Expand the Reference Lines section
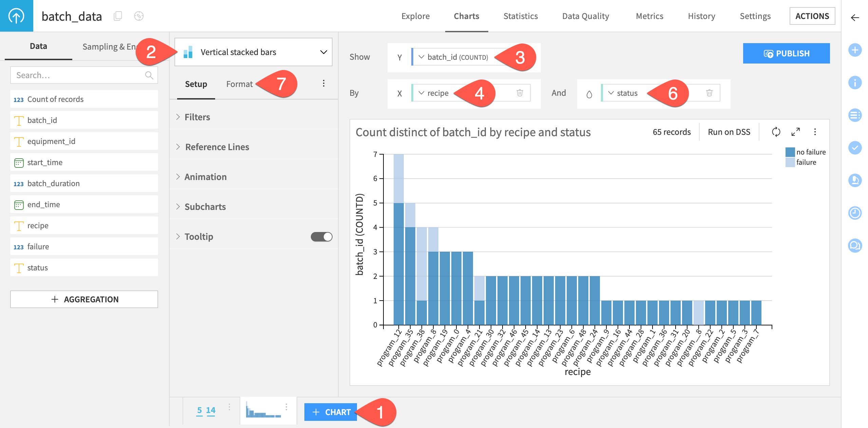 coord(217,147)
